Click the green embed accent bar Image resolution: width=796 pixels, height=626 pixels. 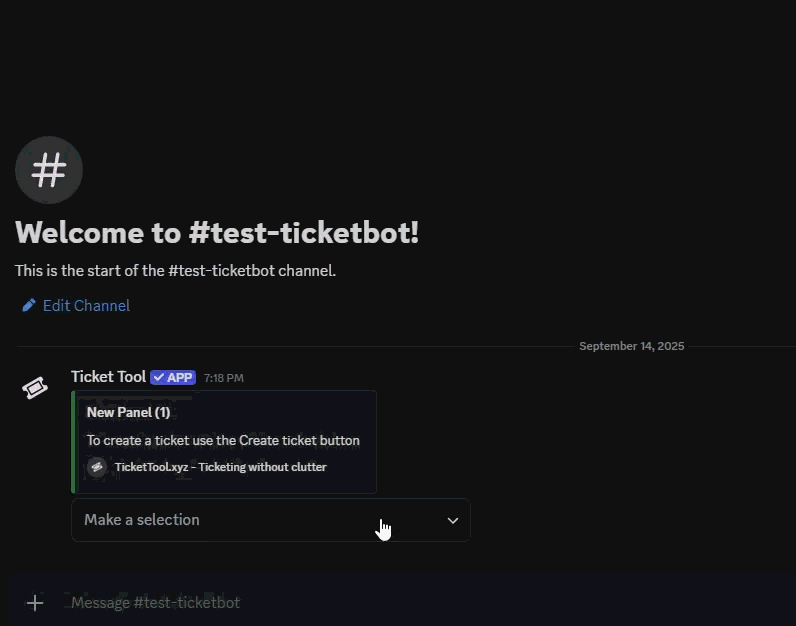point(74,442)
